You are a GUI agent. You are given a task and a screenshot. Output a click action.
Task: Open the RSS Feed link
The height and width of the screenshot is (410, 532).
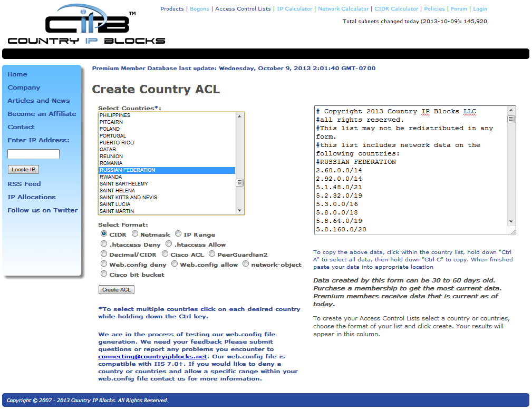[x=24, y=184]
